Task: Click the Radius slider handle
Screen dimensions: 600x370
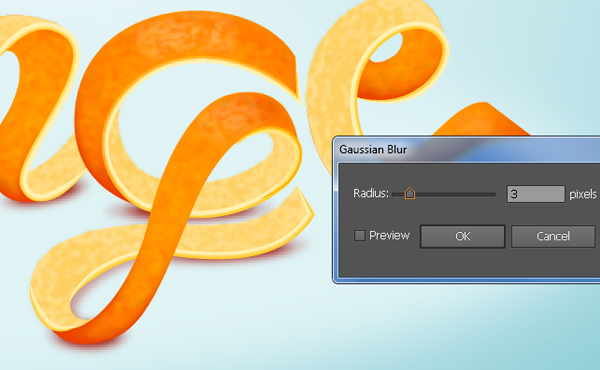Action: click(409, 193)
